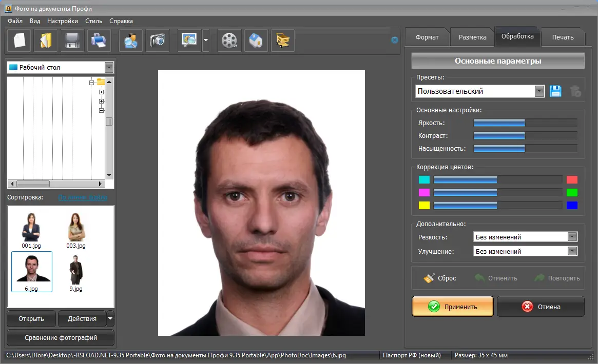This screenshot has height=364, width=598.
Task: Click the blank page New icon
Action: click(x=19, y=41)
